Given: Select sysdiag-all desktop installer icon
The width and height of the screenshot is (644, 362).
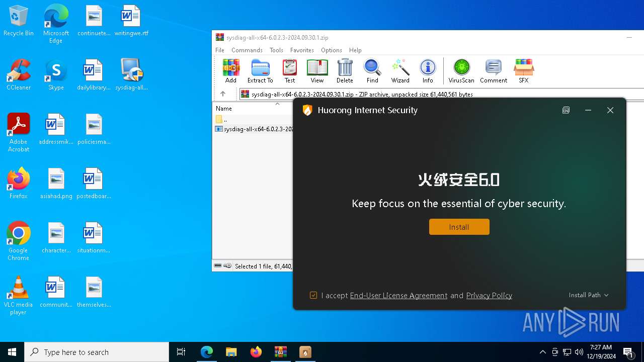Looking at the screenshot, I should (131, 75).
